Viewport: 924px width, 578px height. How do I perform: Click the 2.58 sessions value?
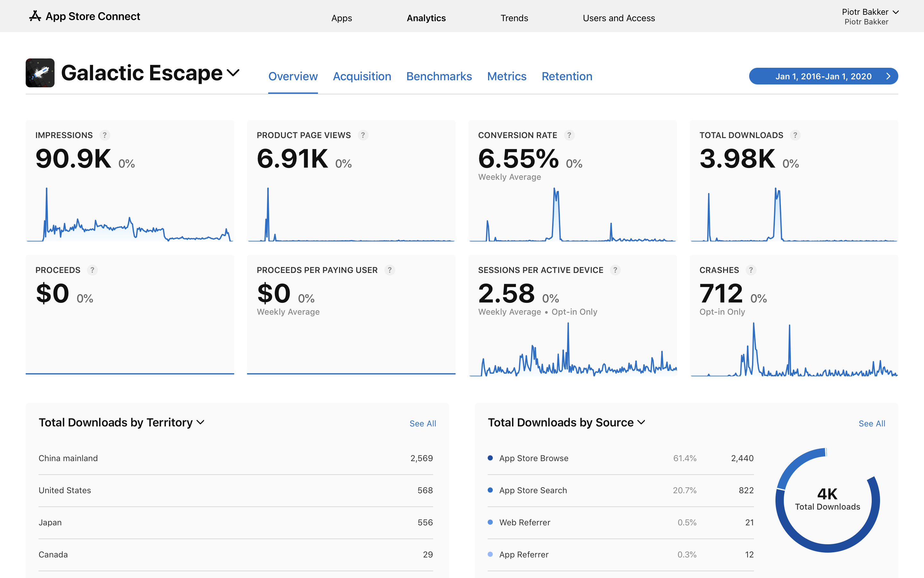[x=507, y=293]
